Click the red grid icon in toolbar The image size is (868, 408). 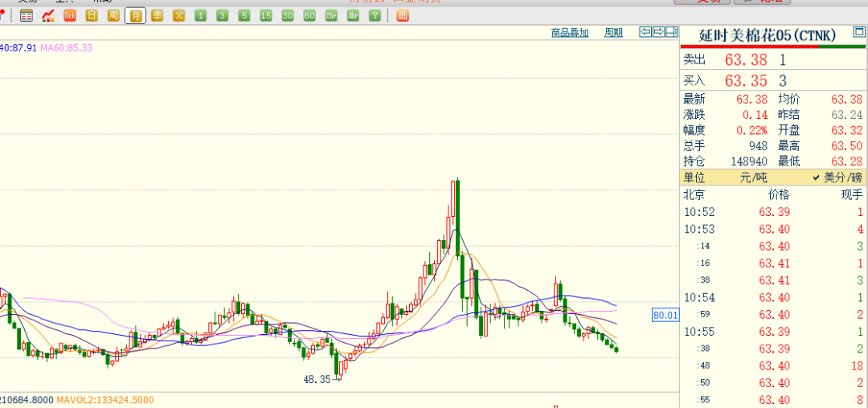pyautogui.click(x=403, y=15)
